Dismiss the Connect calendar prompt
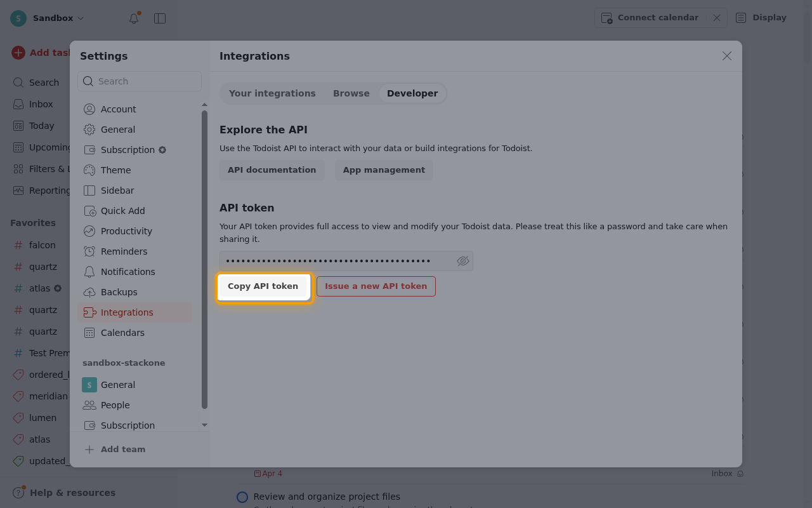Image resolution: width=812 pixels, height=508 pixels. click(x=717, y=18)
